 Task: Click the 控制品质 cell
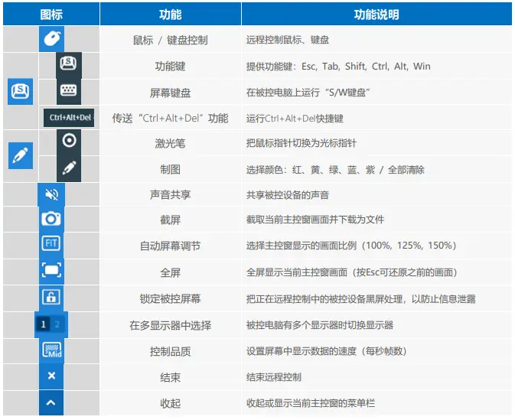[x=171, y=352]
